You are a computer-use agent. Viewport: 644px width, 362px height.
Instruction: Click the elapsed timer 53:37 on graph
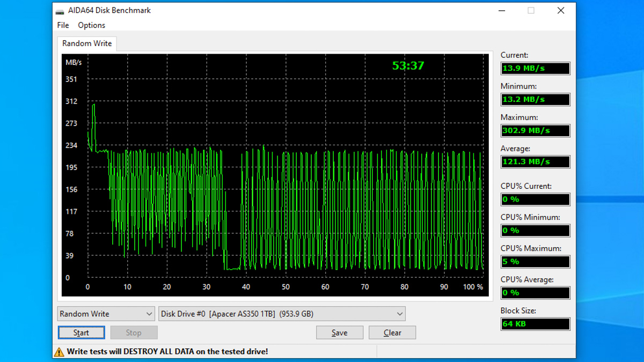pos(408,65)
